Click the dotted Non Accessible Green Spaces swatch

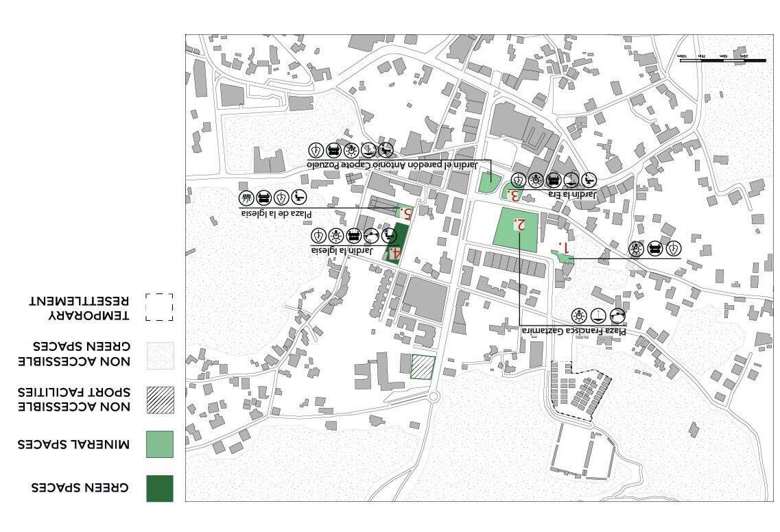(x=160, y=356)
